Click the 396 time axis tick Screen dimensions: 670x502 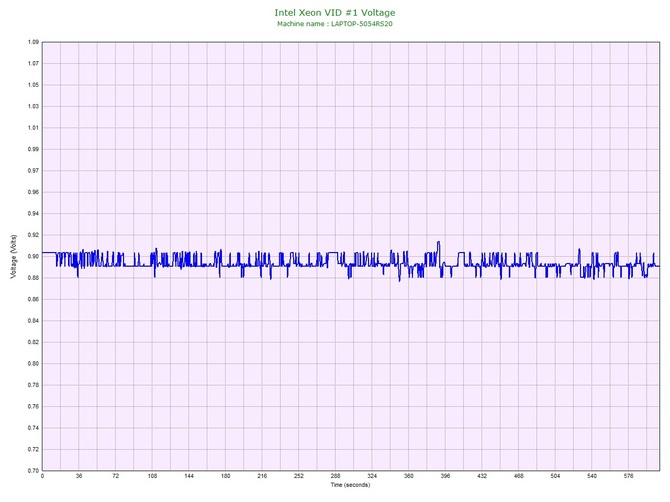tap(445, 476)
